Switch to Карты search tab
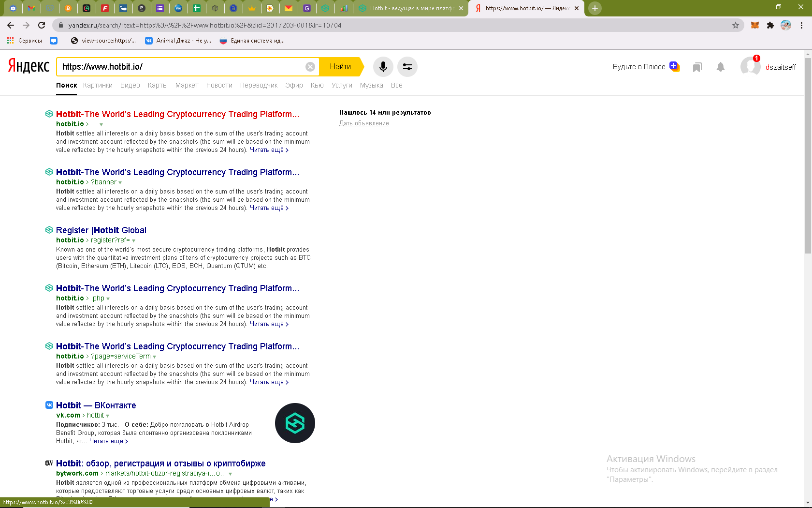The width and height of the screenshot is (812, 508). click(x=158, y=85)
